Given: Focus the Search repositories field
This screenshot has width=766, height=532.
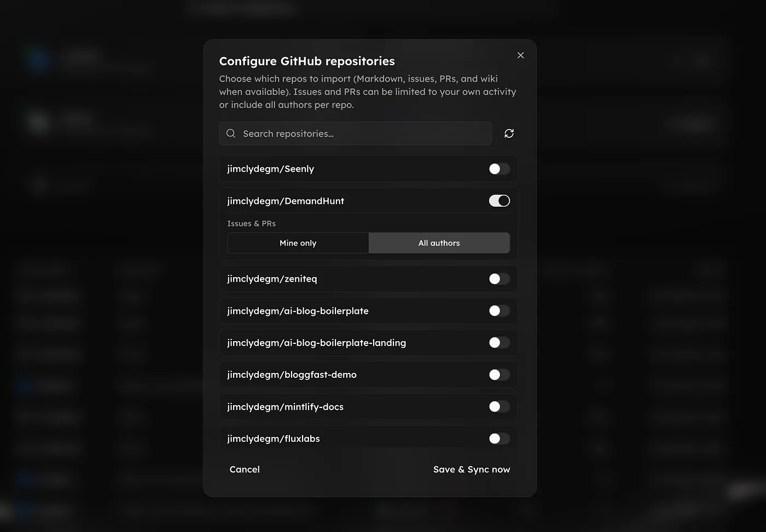Looking at the screenshot, I should tap(356, 133).
